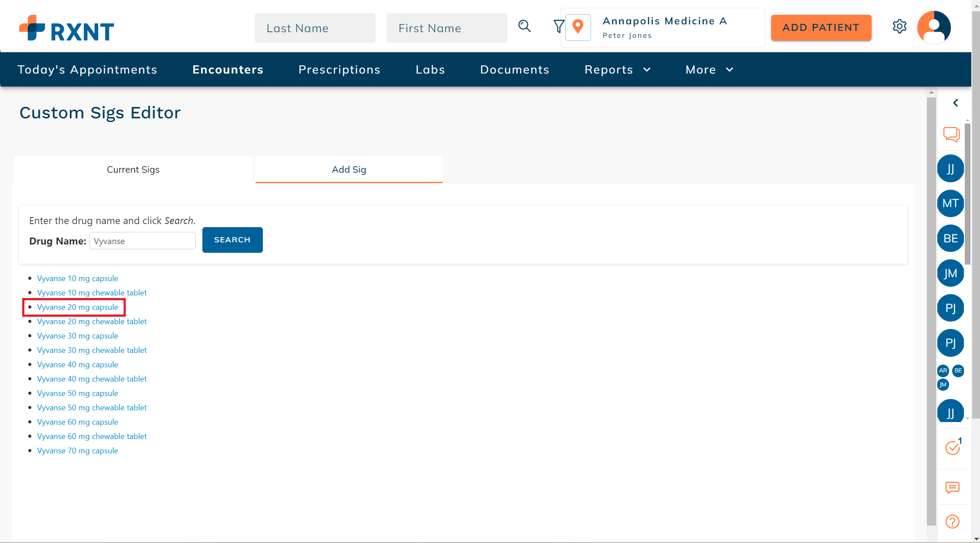This screenshot has height=543, width=980.
Task: Select the large JM contact avatar
Action: pos(950,273)
